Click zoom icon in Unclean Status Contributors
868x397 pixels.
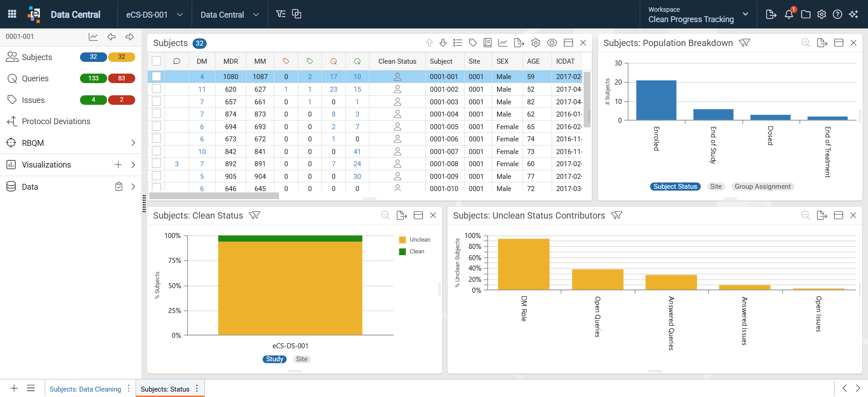806,215
